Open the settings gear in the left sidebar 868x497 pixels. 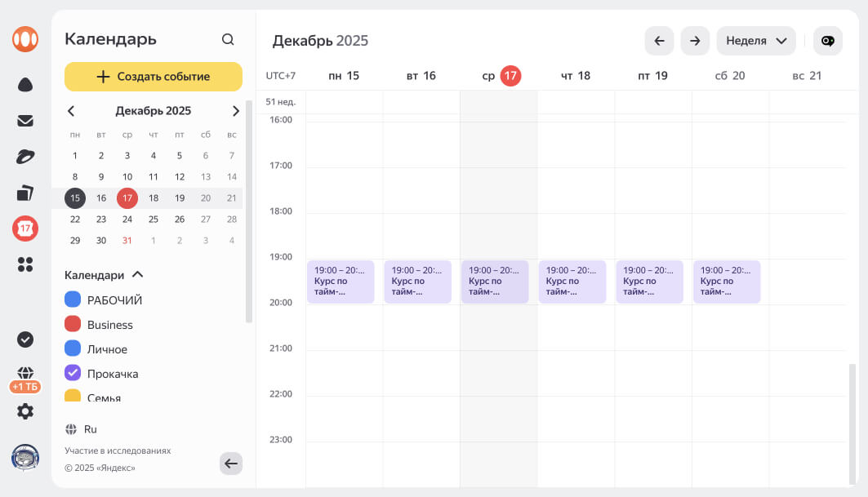25,411
